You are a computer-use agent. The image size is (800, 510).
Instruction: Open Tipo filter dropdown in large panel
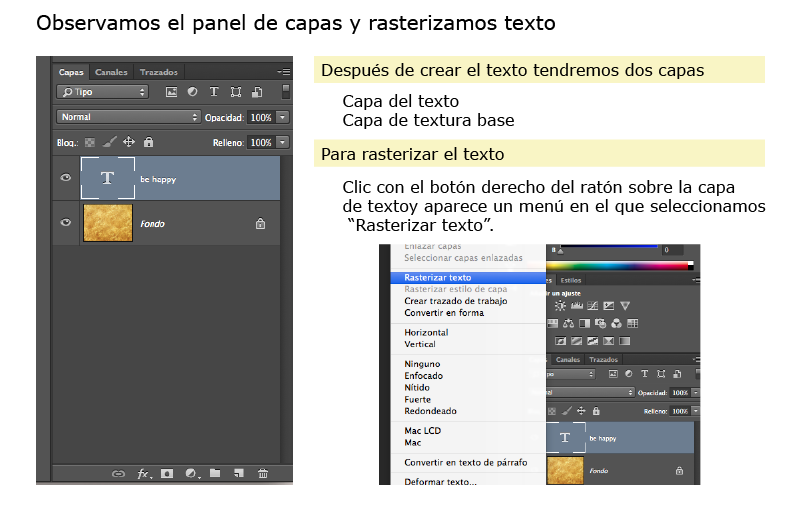click(x=103, y=92)
